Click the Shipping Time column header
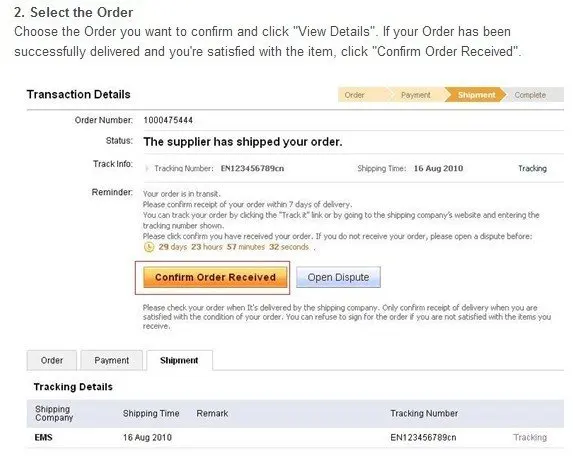This screenshot has width=573, height=467. click(x=151, y=413)
